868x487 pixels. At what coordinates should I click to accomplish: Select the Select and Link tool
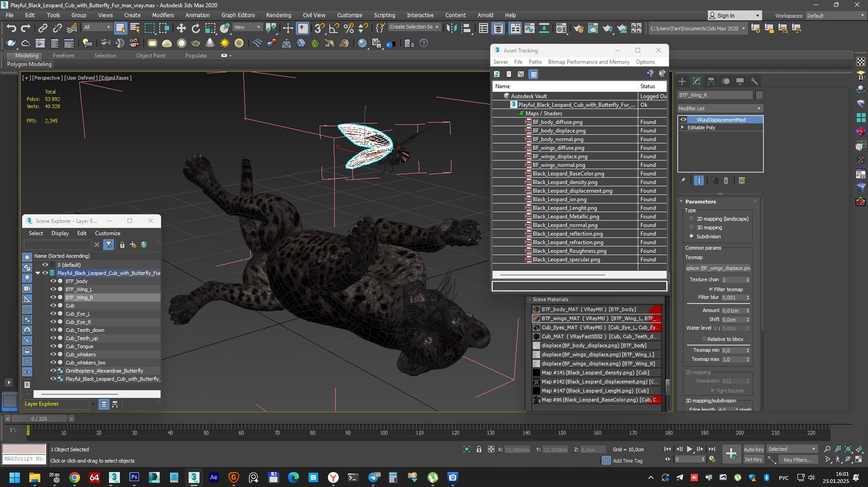click(x=43, y=28)
